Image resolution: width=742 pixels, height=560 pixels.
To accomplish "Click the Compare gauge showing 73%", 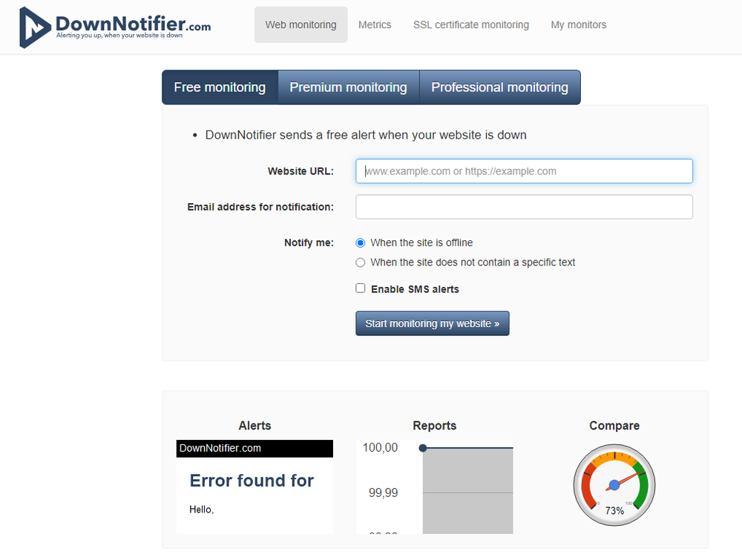I will [x=614, y=485].
